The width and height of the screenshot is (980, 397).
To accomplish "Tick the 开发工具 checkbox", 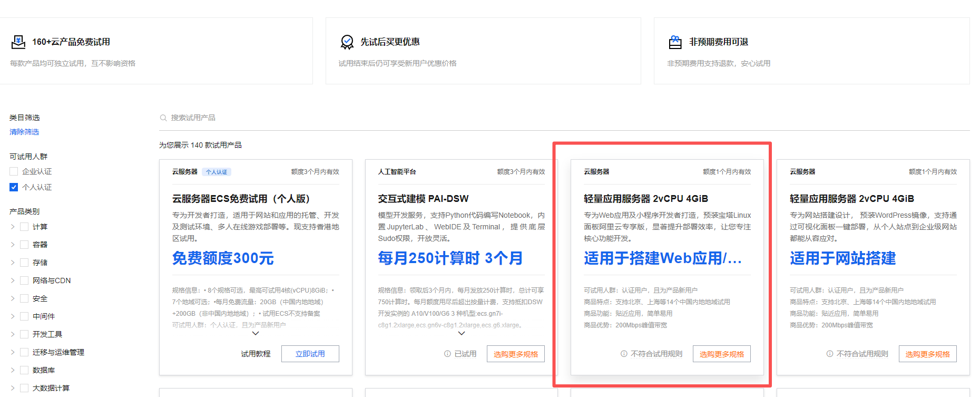I will tap(24, 334).
